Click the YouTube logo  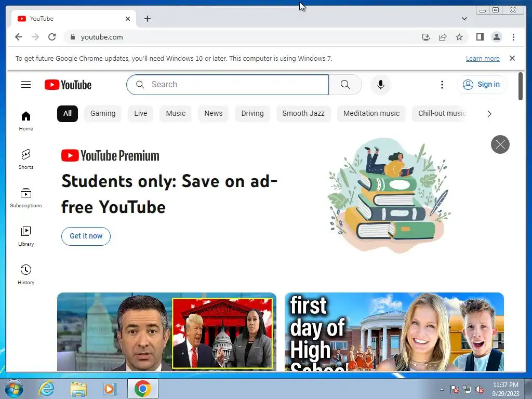[68, 85]
